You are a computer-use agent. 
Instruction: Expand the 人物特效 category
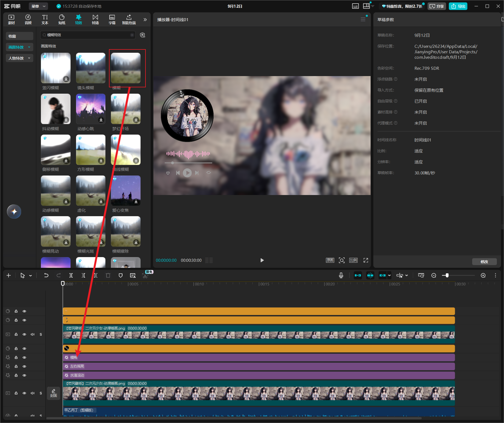(x=19, y=58)
